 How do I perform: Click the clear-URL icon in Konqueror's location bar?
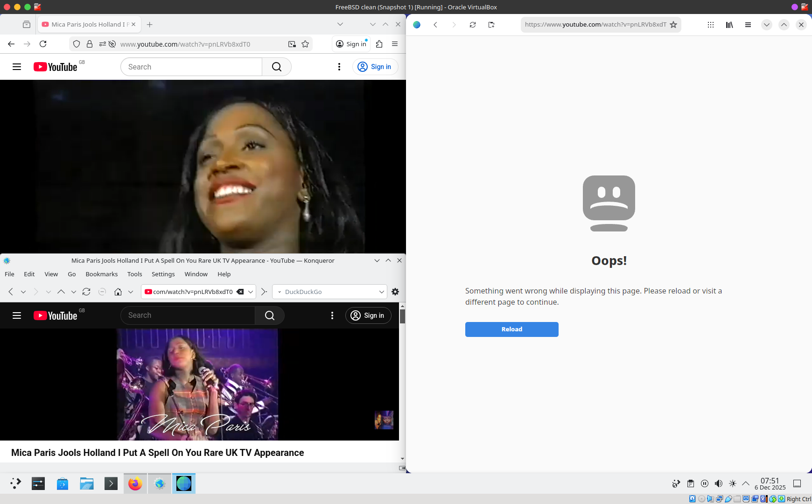240,292
